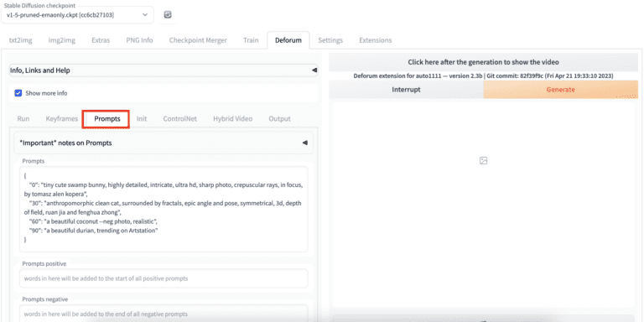Select the Deforum tab
644x322 pixels.
click(288, 40)
